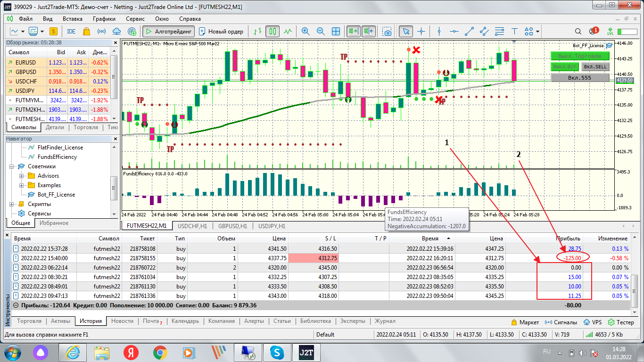Screen dimensions: 644x362
Task: Switch chart to candlestick mode
Action: tap(272, 32)
